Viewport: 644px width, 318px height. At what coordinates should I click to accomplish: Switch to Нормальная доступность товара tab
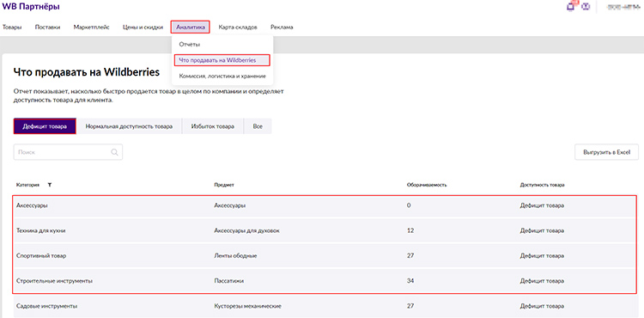(129, 126)
